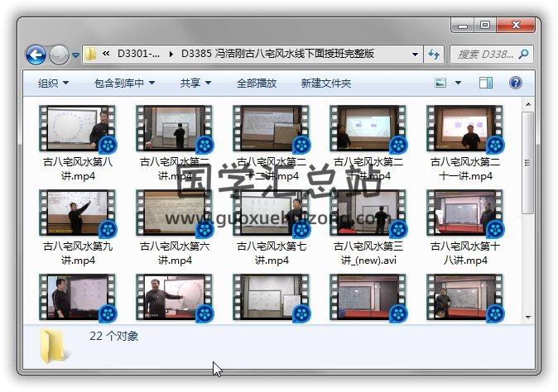Open the address bar history dropdown
This screenshot has width=558, height=392.
416,55
